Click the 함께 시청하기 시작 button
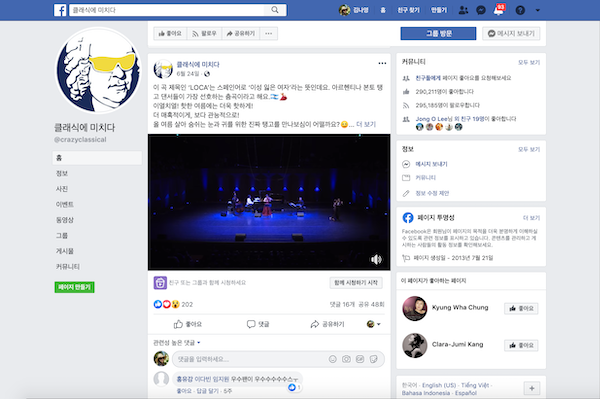Viewport: 600px width, 399px height. tap(356, 283)
